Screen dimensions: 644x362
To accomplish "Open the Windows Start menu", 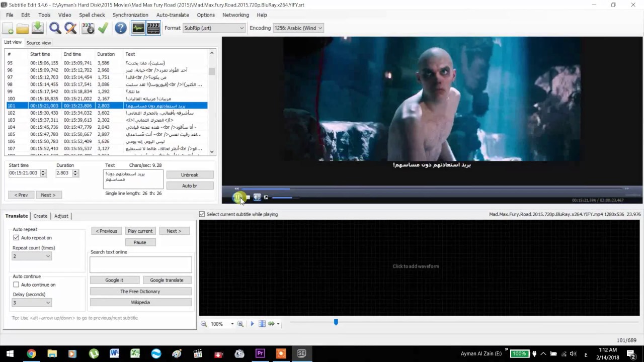I will pos(10,353).
